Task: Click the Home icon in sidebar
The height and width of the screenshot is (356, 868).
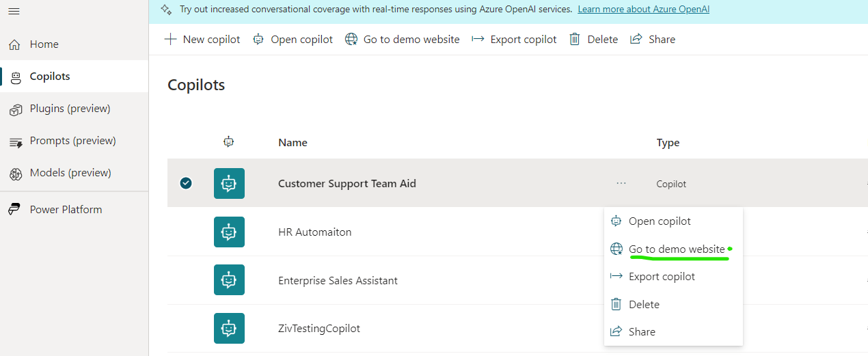Action: point(15,44)
